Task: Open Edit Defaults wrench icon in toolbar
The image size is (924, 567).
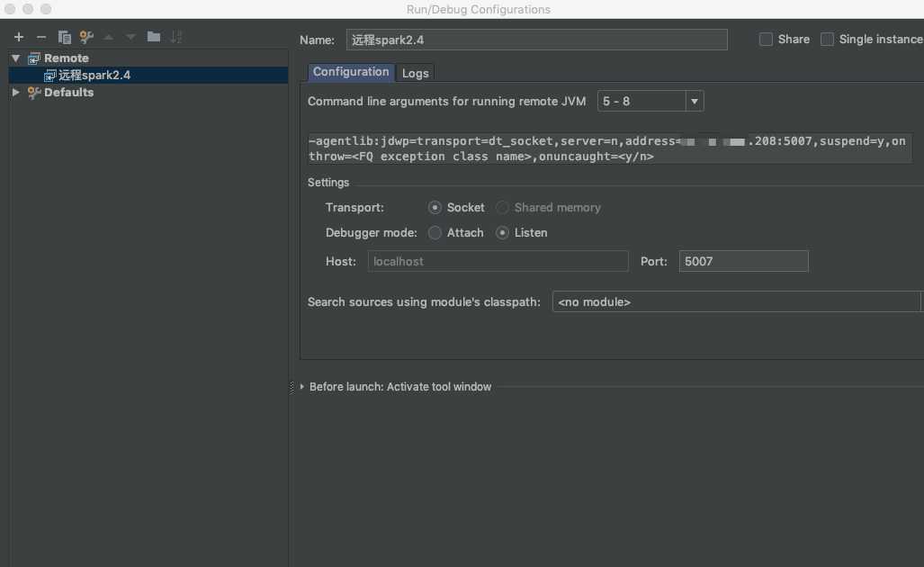Action: tap(86, 37)
